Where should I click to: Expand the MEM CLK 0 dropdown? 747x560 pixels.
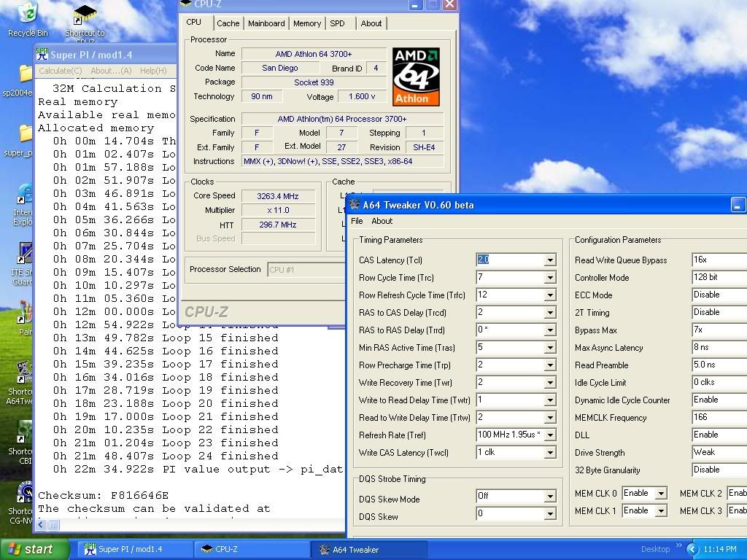coord(660,494)
